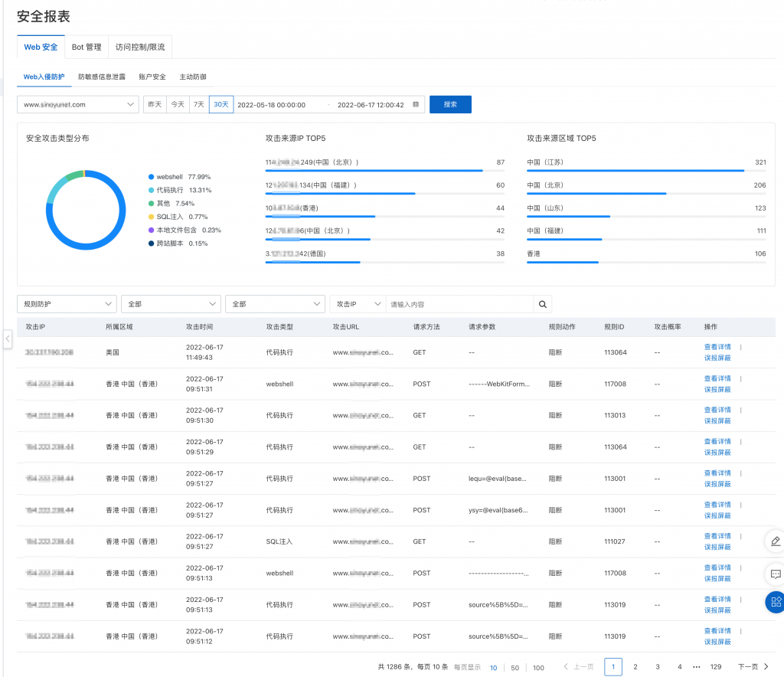
Task: Click the previous page arrow icon
Action: click(566, 666)
